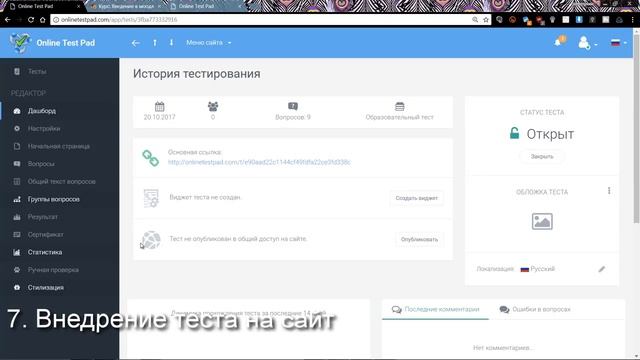This screenshot has height=360, width=640.
Task: Open the Меню сайта dropdown
Action: (209, 42)
